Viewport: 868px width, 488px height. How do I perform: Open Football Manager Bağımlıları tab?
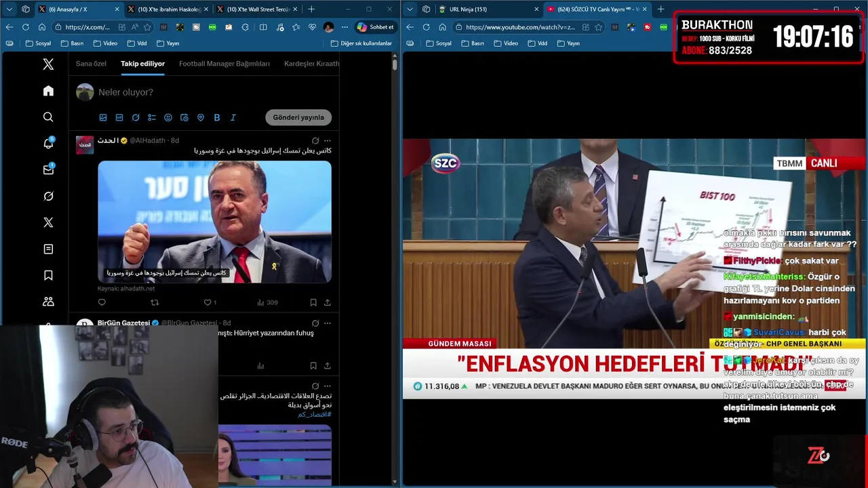click(224, 64)
